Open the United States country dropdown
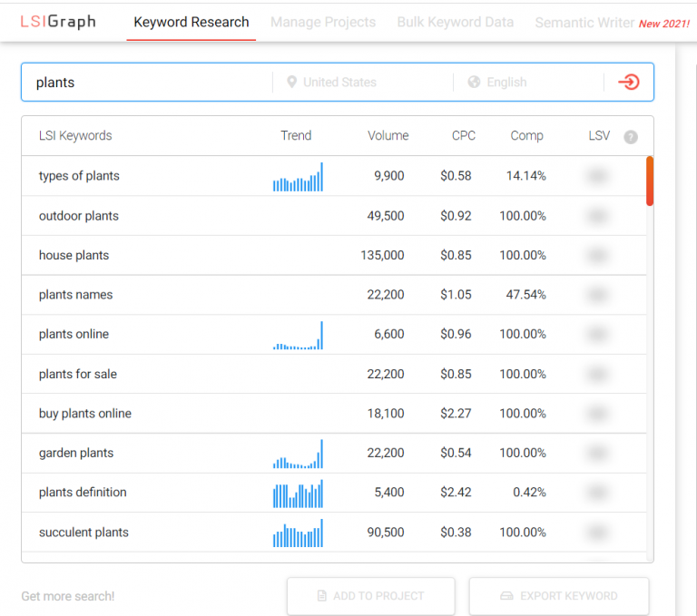The image size is (697, 616). 363,83
